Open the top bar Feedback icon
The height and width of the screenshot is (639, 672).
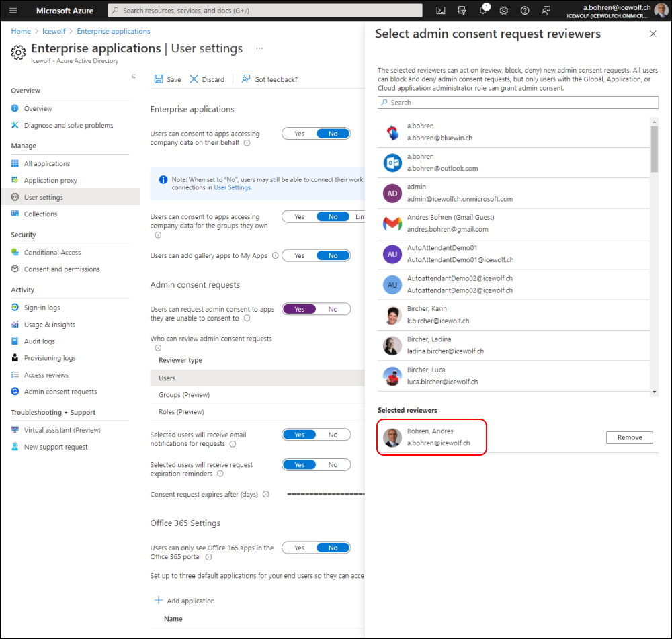click(546, 11)
